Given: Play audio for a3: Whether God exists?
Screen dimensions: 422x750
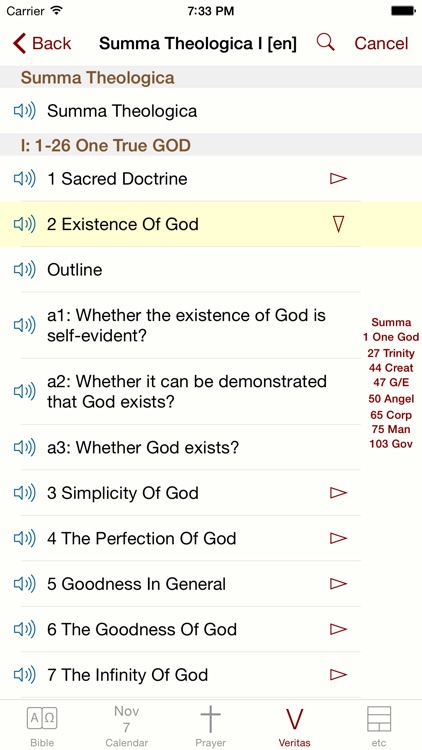Looking at the screenshot, I should tap(24, 448).
